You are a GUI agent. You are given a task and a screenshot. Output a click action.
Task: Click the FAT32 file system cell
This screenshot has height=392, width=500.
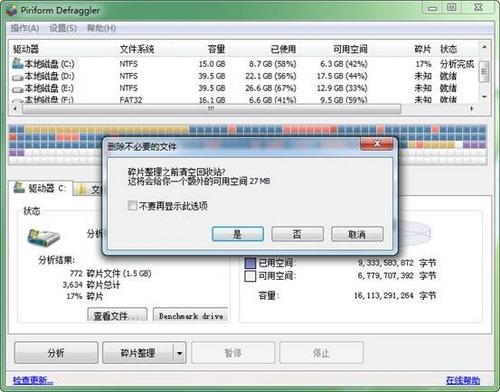131,100
